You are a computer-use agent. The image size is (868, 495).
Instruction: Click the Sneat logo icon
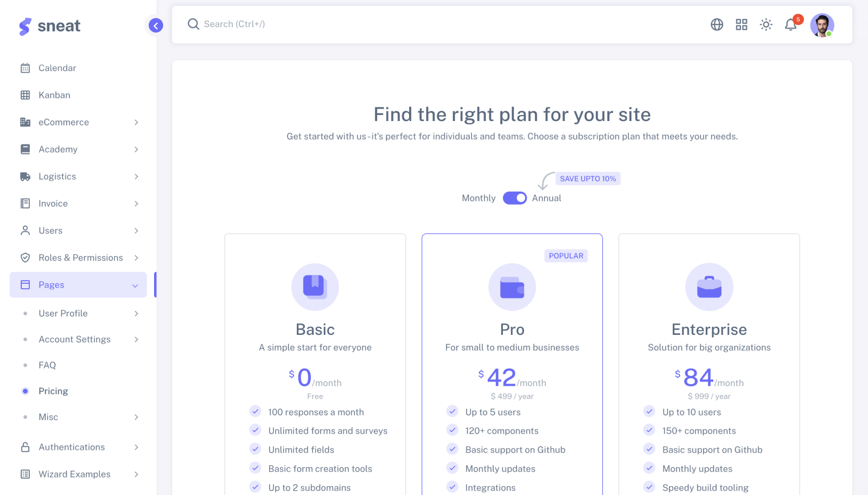[x=24, y=26]
